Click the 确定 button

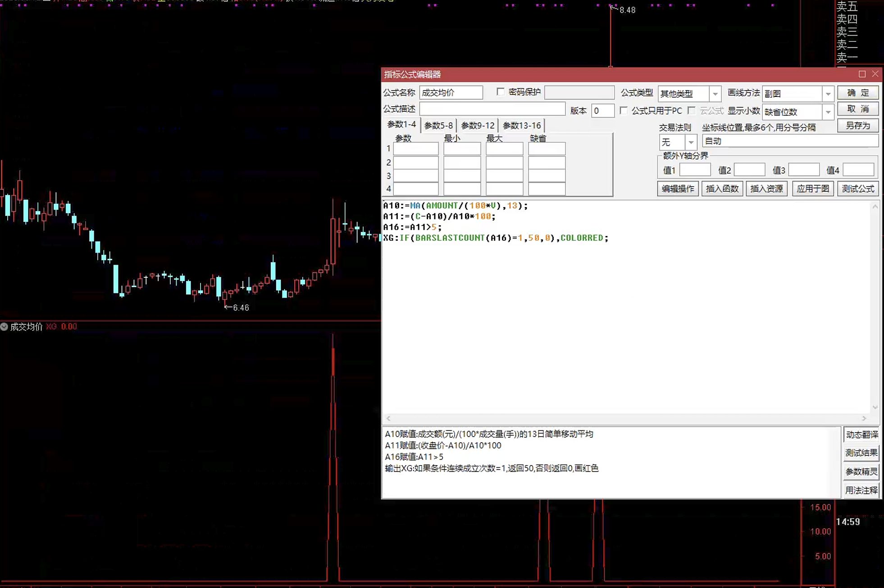(858, 93)
